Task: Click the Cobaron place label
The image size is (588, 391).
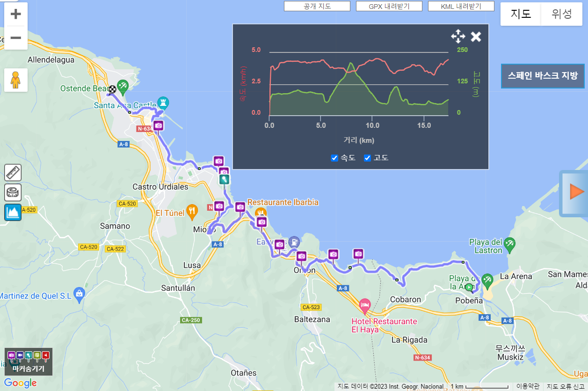Action: 406,299
